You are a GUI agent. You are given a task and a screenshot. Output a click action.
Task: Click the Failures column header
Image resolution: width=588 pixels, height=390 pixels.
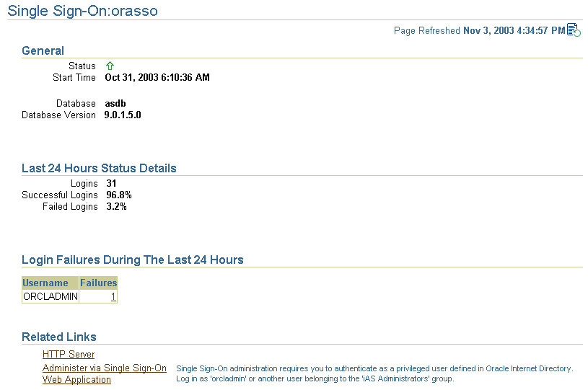(98, 283)
